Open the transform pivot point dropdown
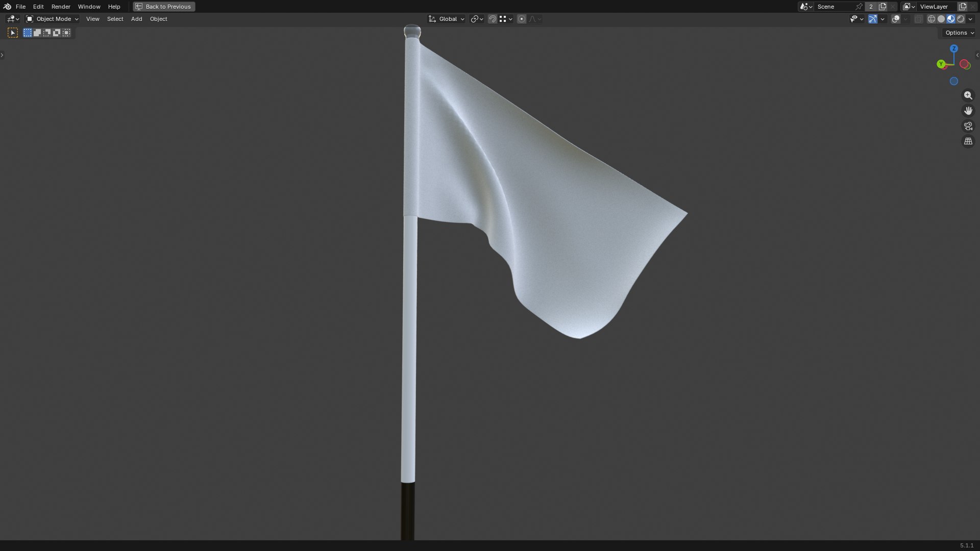The height and width of the screenshot is (551, 980). pyautogui.click(x=477, y=19)
